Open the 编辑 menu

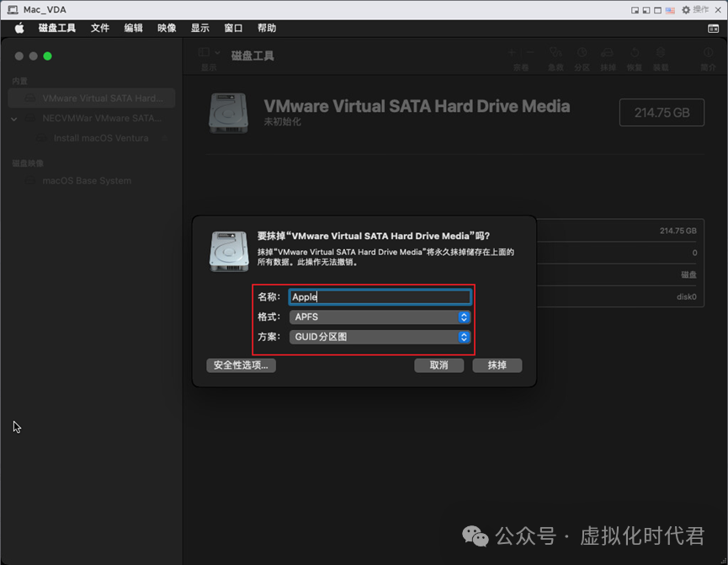[x=133, y=29]
